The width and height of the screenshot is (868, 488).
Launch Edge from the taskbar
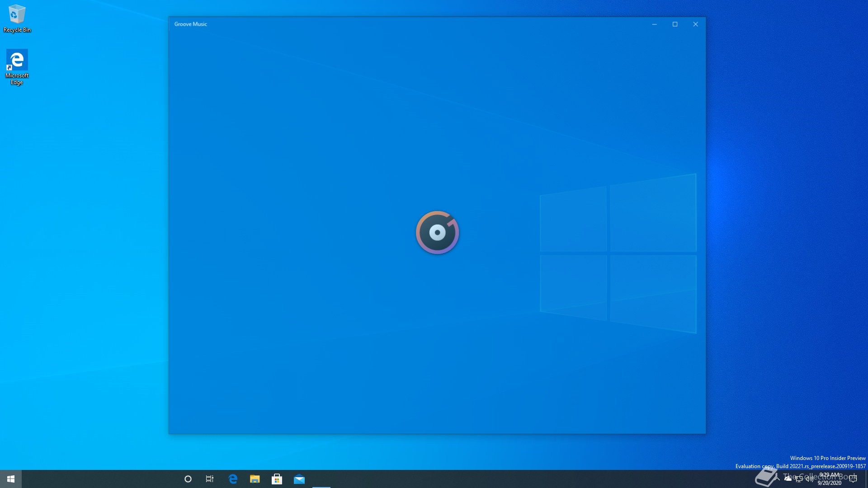(x=233, y=479)
